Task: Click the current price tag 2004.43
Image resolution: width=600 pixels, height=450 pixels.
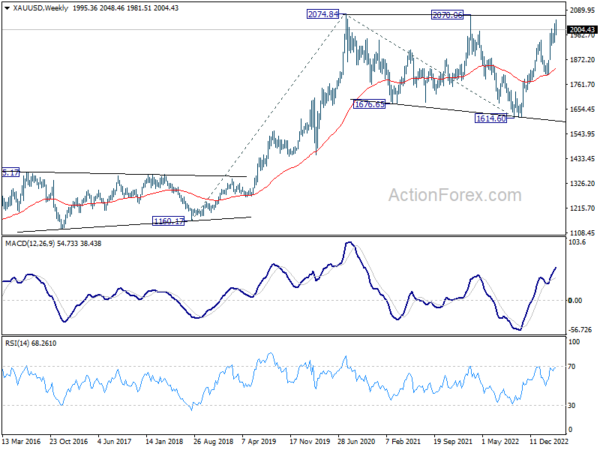Action: pyautogui.click(x=582, y=30)
